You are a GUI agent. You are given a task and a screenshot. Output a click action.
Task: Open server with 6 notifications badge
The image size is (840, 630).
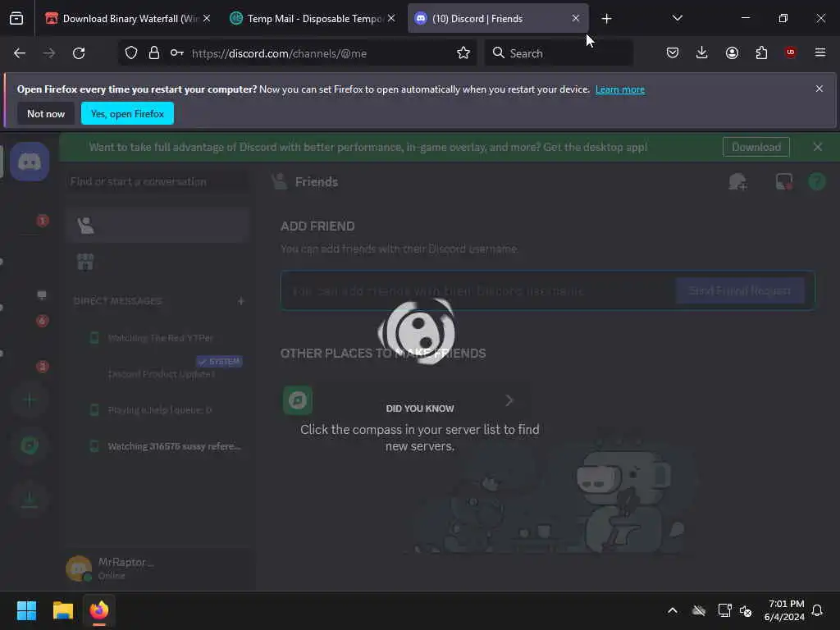pyautogui.click(x=30, y=308)
